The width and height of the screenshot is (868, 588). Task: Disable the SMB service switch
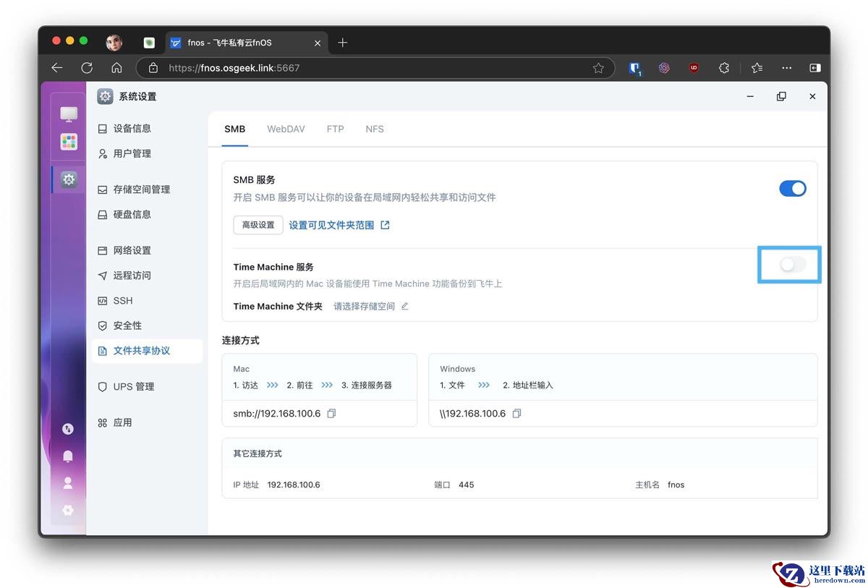click(792, 188)
